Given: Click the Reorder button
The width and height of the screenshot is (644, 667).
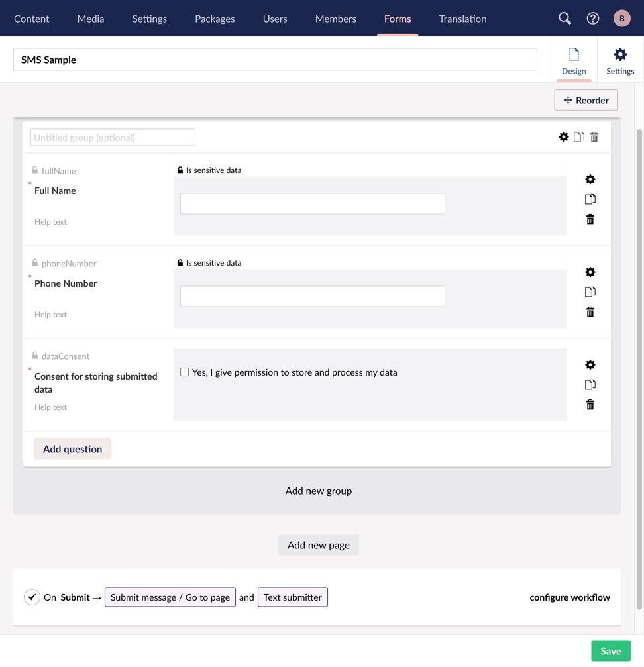Looking at the screenshot, I should (x=586, y=101).
